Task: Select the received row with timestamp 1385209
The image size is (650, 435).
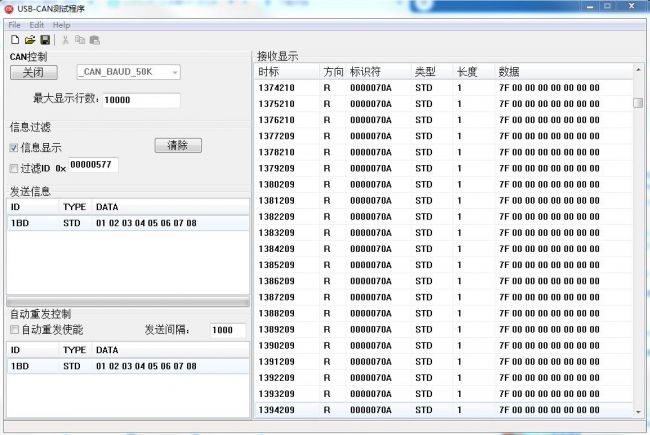Action: [x=444, y=265]
